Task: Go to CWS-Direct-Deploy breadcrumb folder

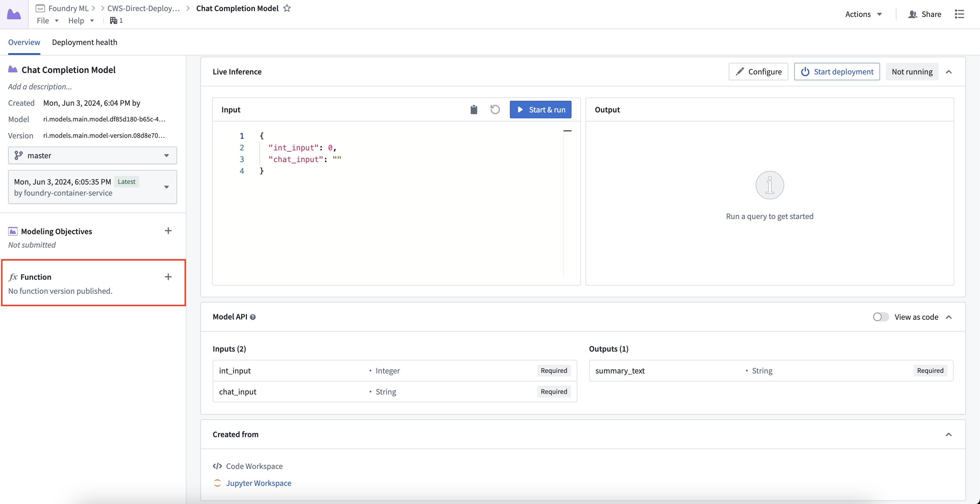Action: [143, 8]
